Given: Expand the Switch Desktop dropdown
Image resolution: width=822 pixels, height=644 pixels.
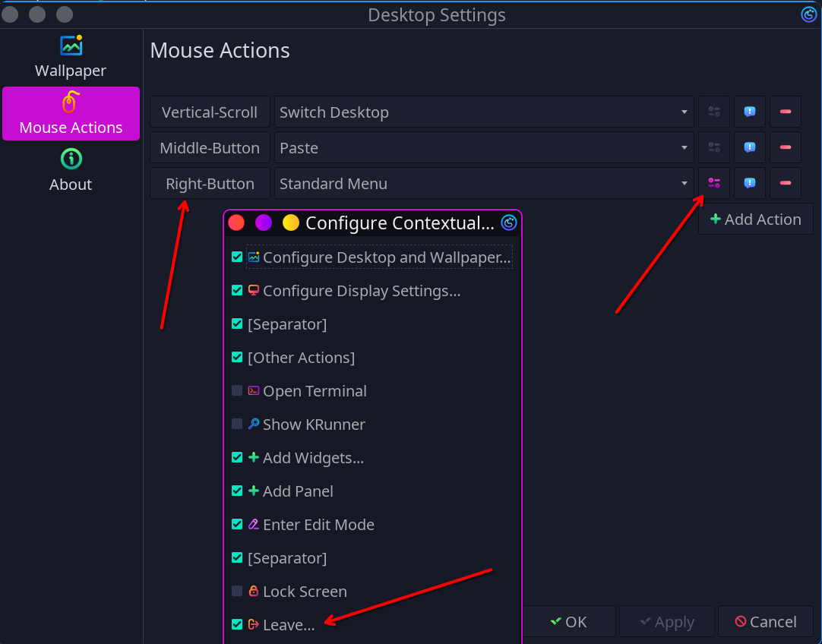Looking at the screenshot, I should click(x=484, y=112).
